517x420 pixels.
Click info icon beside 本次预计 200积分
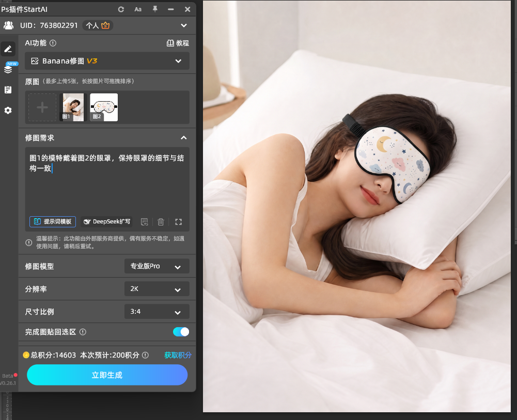tap(145, 355)
